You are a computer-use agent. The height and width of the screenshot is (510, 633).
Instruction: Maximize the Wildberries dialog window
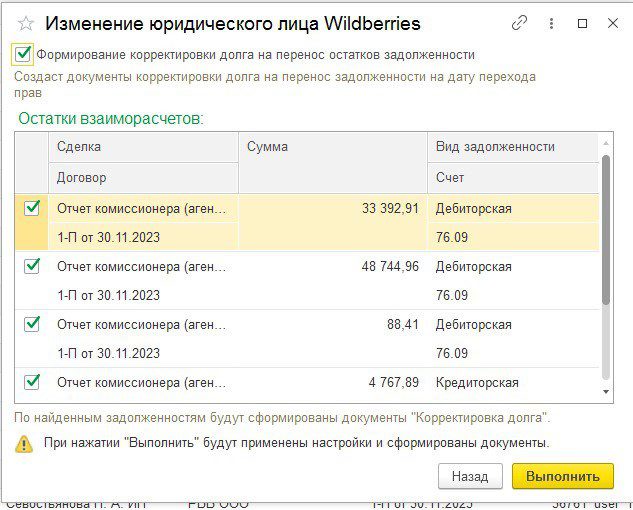coord(583,23)
